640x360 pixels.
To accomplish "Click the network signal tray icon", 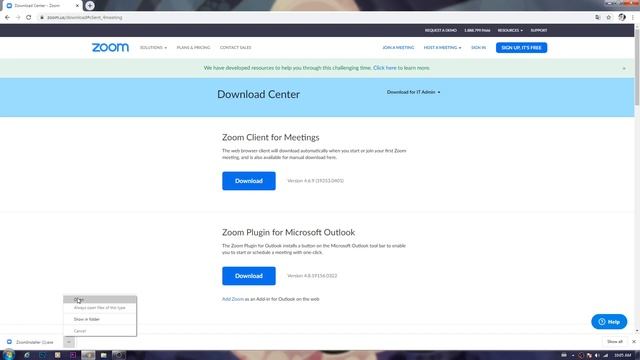I will point(606,356).
